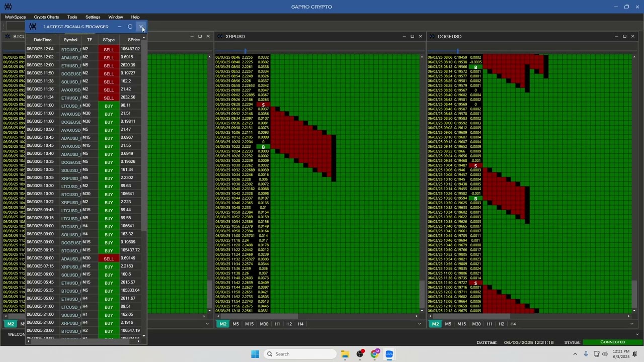This screenshot has width=644, height=362.
Task: Switch XRPUSD chart to the M15 tab
Action: pyautogui.click(x=249, y=324)
